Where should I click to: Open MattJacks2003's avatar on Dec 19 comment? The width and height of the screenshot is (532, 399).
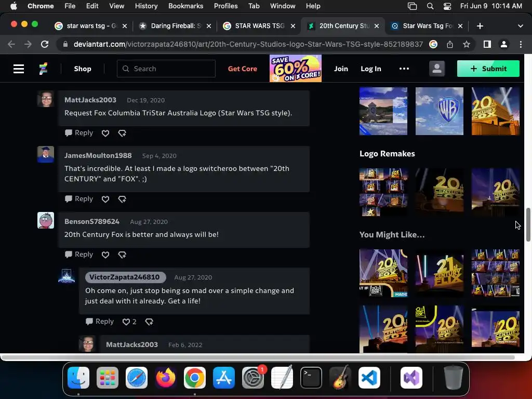[46, 99]
